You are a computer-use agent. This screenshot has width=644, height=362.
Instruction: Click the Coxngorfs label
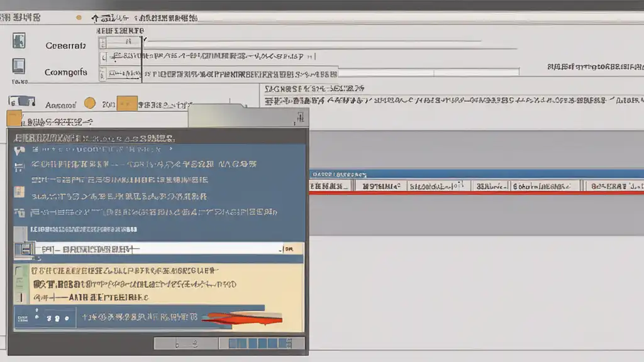click(x=65, y=72)
